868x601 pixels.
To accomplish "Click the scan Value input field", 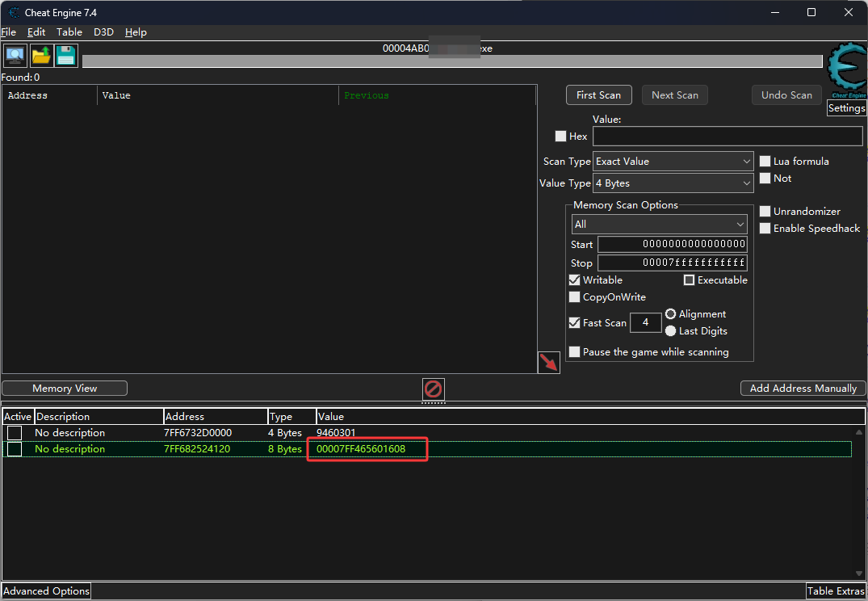I will point(728,137).
